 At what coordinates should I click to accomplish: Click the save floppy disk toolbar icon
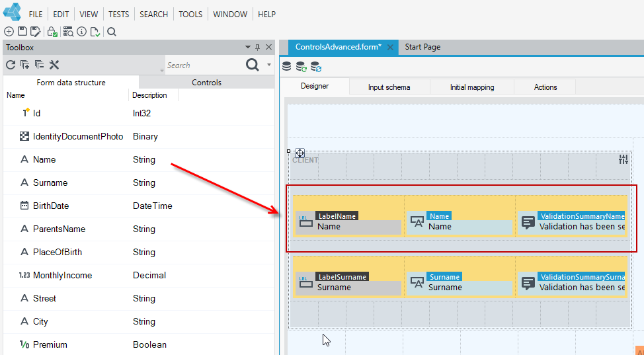pyautogui.click(x=22, y=32)
